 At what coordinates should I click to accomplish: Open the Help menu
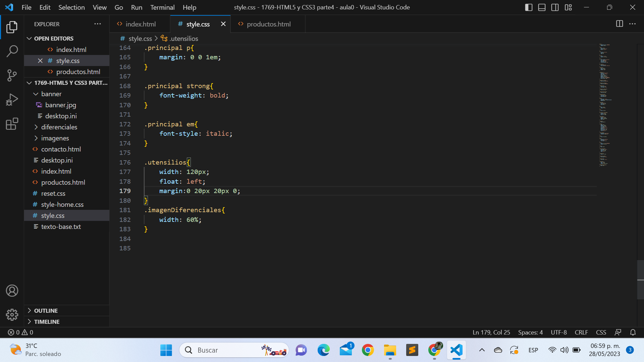pyautogui.click(x=190, y=7)
